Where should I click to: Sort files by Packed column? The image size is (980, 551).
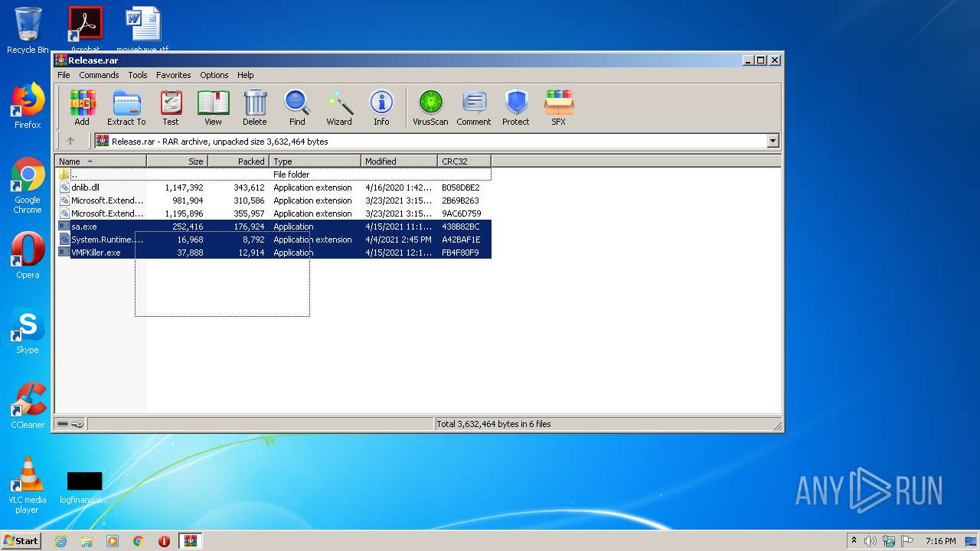click(238, 161)
